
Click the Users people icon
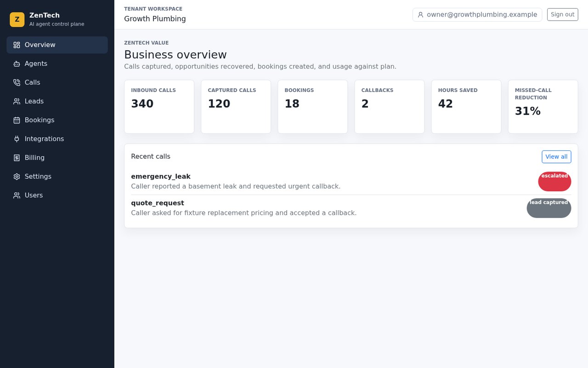click(x=17, y=195)
